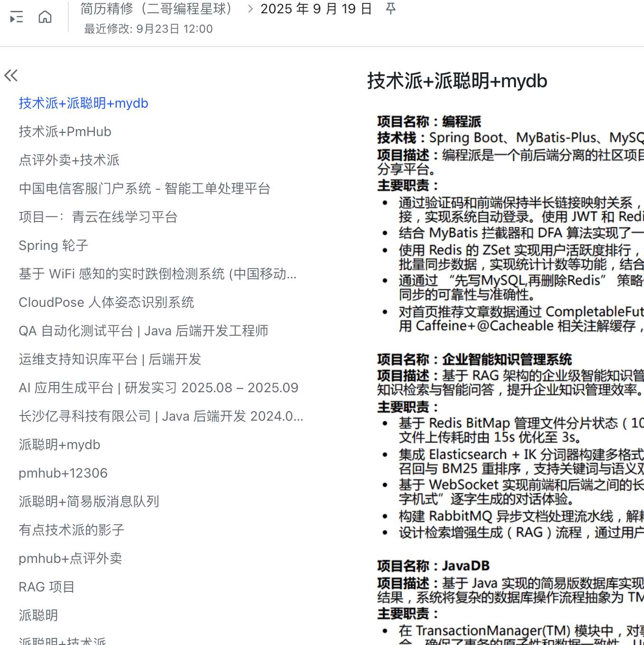This screenshot has width=644, height=645.
Task: Go to QA 自动化测试平台 heading
Action: click(144, 331)
